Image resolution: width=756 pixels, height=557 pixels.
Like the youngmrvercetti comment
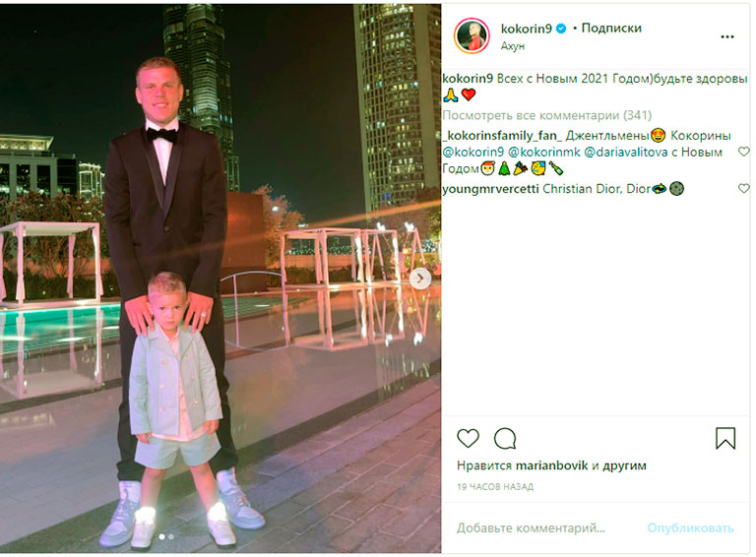pyautogui.click(x=744, y=188)
